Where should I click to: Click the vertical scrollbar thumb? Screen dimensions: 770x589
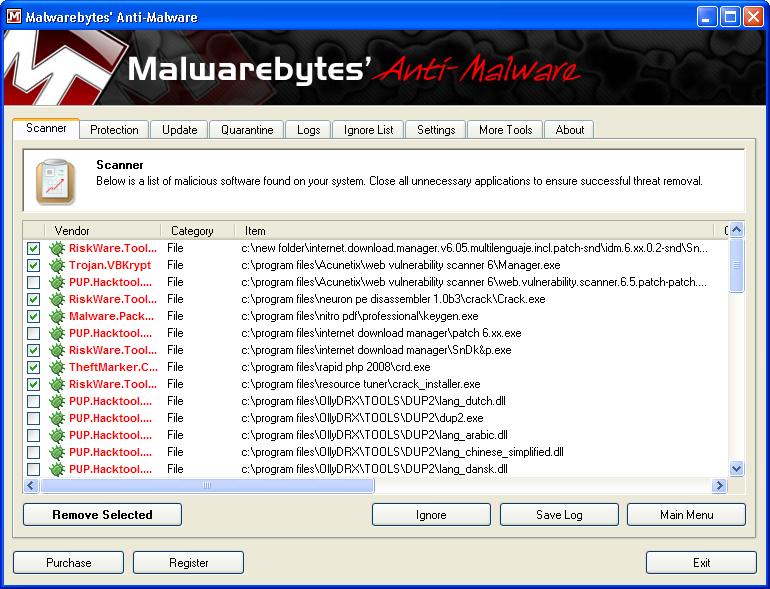click(x=736, y=265)
